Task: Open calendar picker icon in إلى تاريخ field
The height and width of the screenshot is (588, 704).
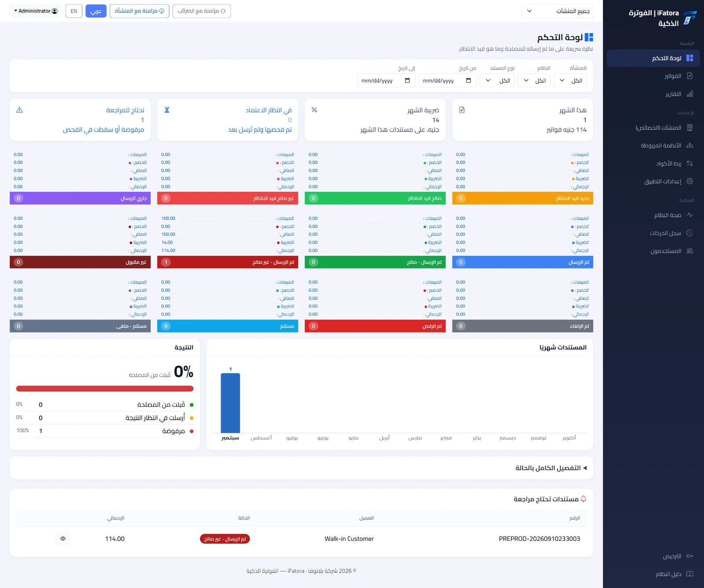Action: (407, 80)
